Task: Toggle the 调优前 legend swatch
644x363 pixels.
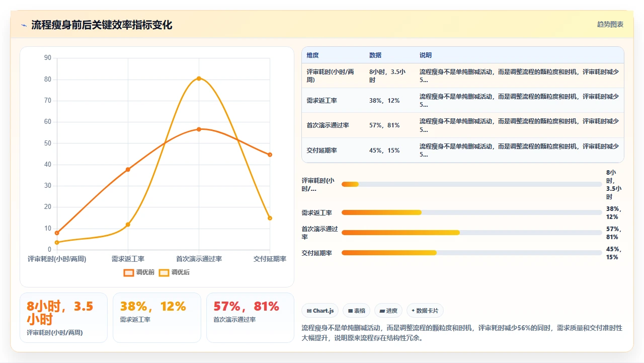Action: pos(129,272)
